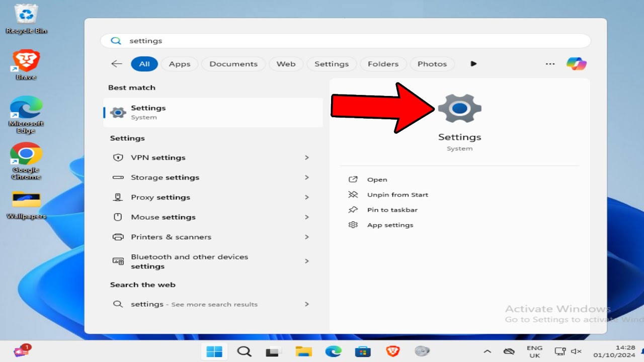Switch to the Folders filter tab
Screen dimensions: 644x362
point(383,64)
